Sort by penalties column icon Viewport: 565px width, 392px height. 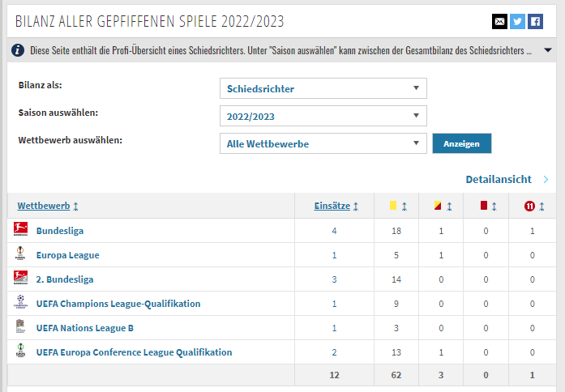point(541,207)
